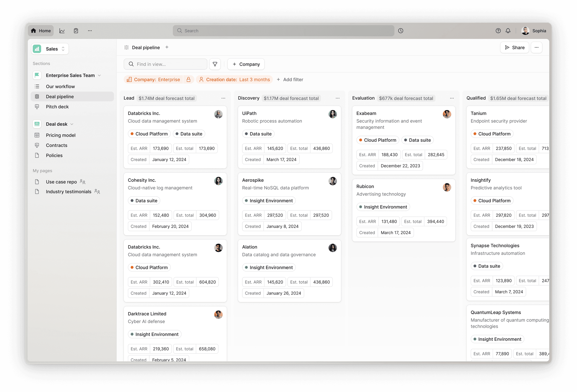The image size is (577, 392).
Task: Click the $1.74M deal forecast total label
Action: pos(167,98)
